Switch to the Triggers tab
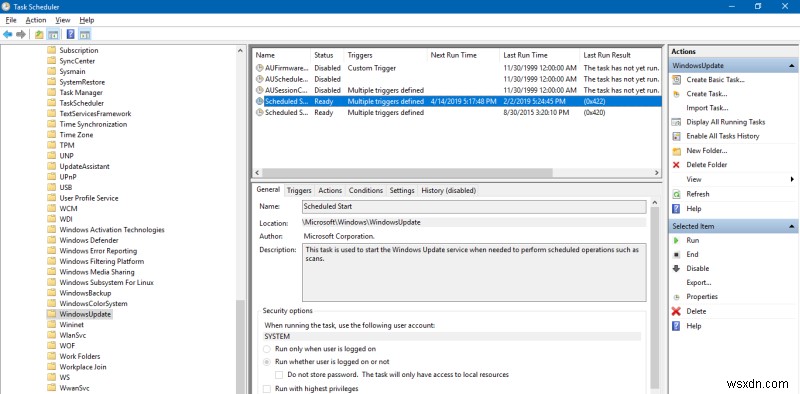Screen dimensions: 800x394 (x=299, y=190)
